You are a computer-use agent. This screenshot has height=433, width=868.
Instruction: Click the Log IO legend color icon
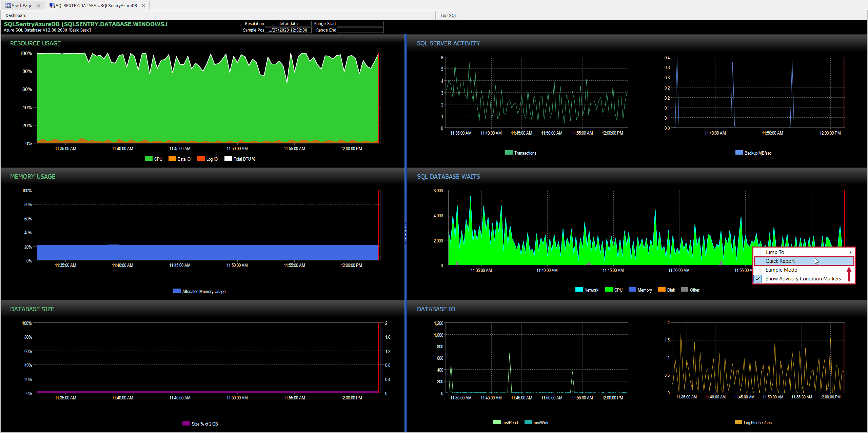(x=201, y=159)
